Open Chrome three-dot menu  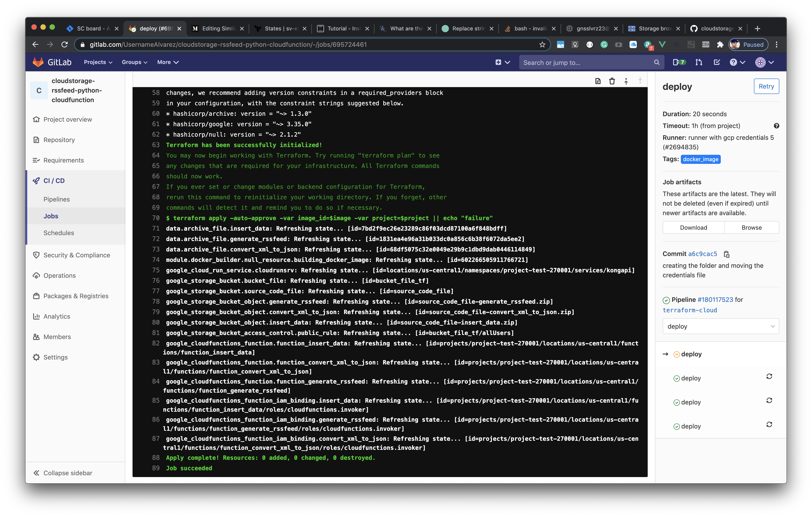pyautogui.click(x=776, y=44)
